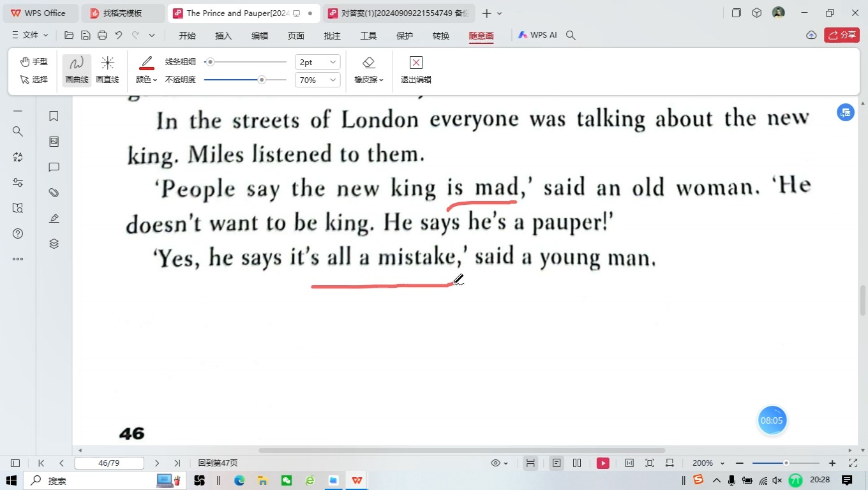Save the document via the save icon
The width and height of the screenshot is (868, 490).
click(x=86, y=35)
